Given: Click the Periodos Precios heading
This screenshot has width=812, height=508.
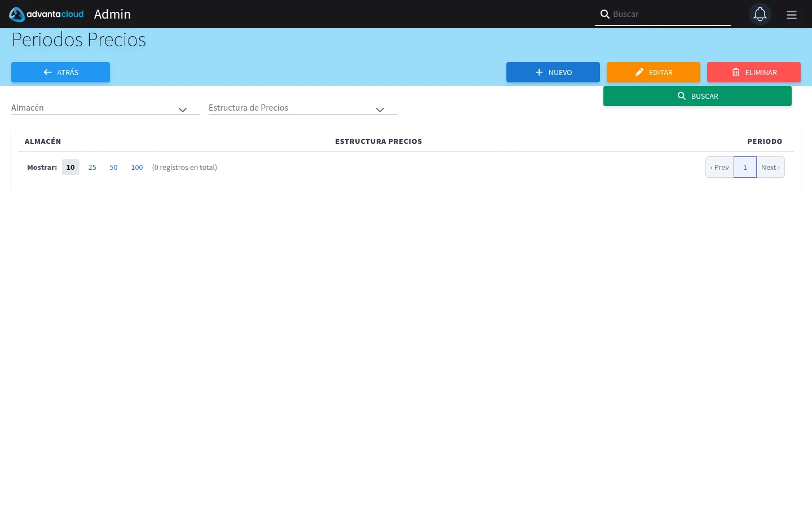Looking at the screenshot, I should click(79, 40).
